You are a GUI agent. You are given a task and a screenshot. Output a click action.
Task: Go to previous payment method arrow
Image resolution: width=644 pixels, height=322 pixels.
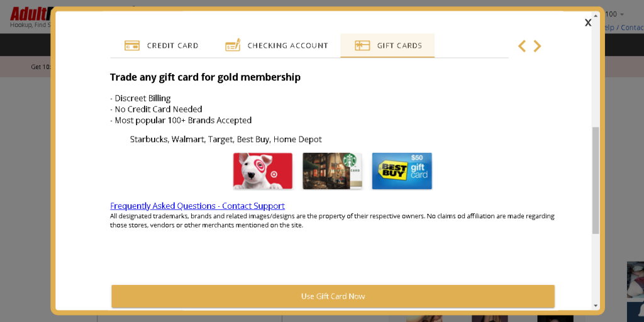pos(522,46)
